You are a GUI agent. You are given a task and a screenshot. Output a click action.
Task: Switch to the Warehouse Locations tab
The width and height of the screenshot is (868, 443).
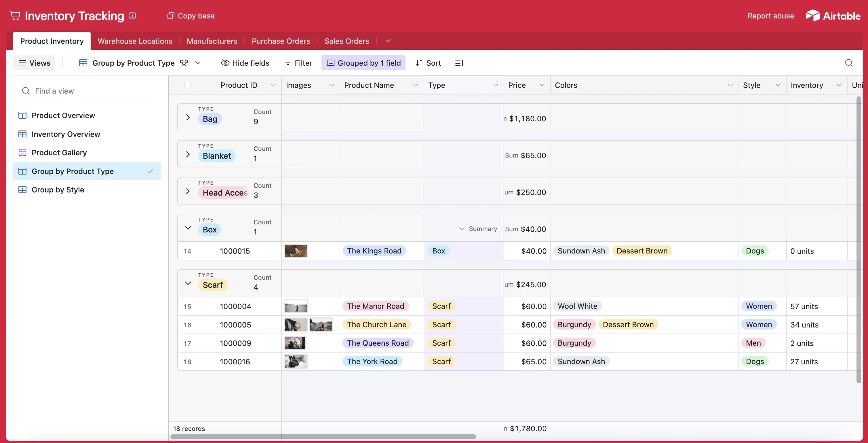point(135,41)
